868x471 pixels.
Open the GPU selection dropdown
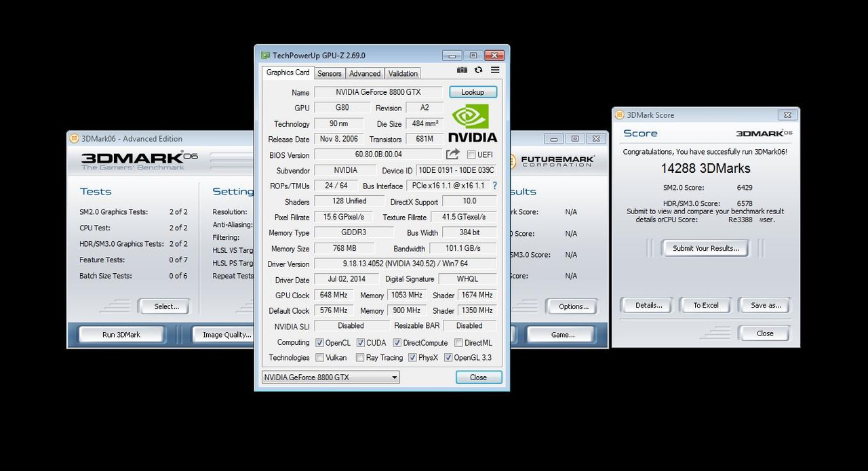coord(330,377)
